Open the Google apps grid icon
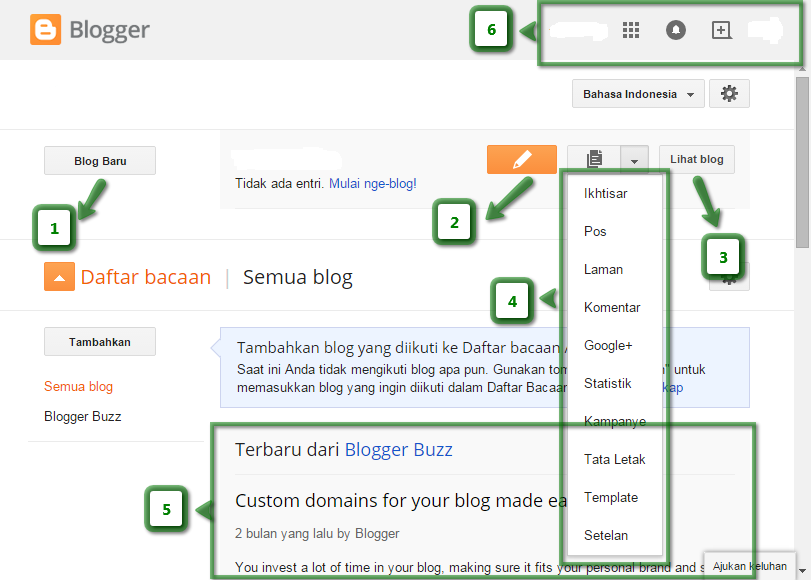The height and width of the screenshot is (580, 811). (631, 30)
